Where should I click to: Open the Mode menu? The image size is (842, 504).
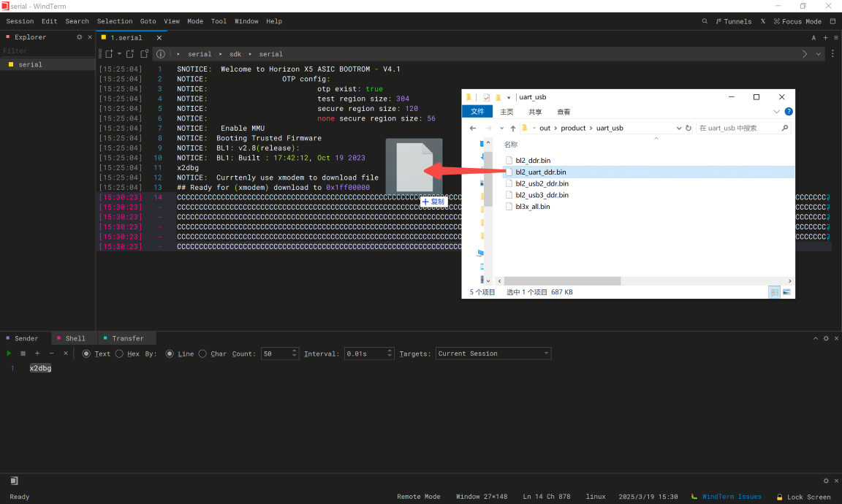point(195,21)
